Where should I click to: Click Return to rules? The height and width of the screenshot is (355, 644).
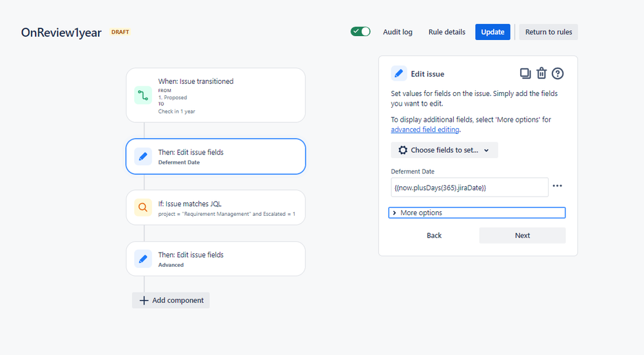(549, 32)
